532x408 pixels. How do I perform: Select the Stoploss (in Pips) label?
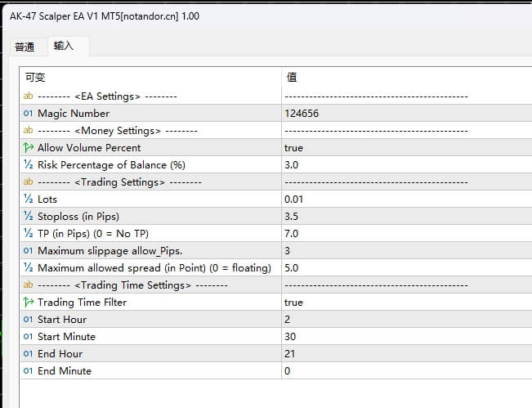tap(78, 217)
